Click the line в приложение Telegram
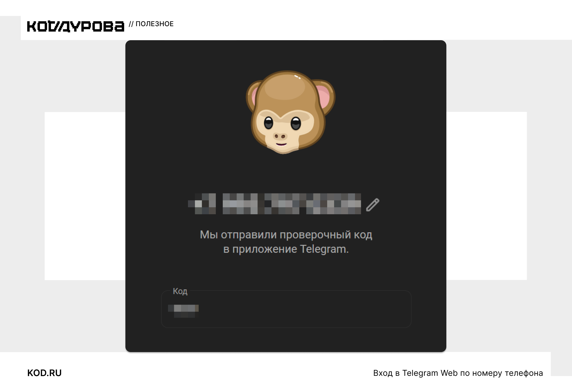The height and width of the screenshot is (392, 572). (x=286, y=249)
